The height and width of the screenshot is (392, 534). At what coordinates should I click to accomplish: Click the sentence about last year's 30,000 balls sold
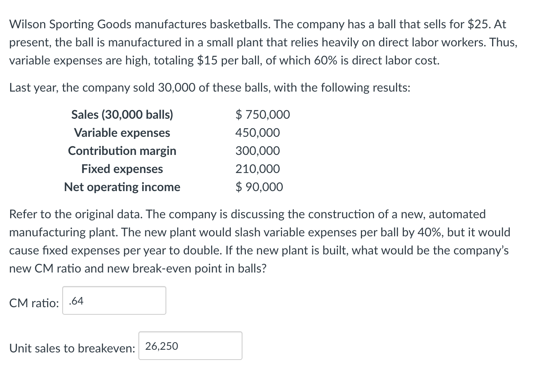tap(210, 87)
